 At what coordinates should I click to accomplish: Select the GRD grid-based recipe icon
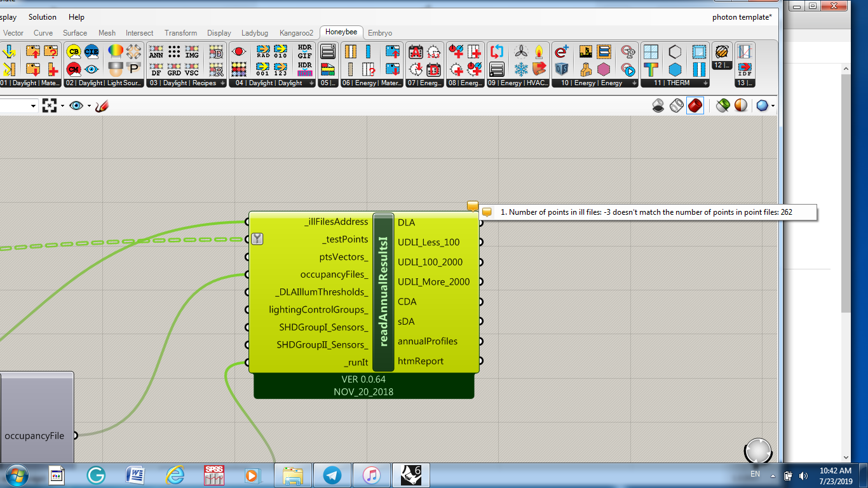coord(174,69)
